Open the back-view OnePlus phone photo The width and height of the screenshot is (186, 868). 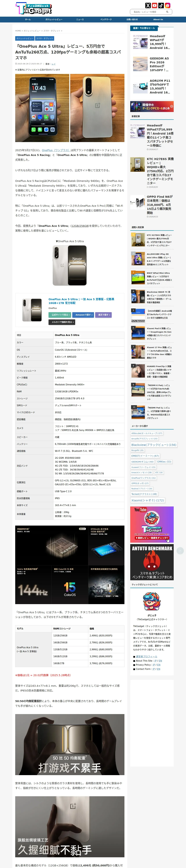click(97, 108)
